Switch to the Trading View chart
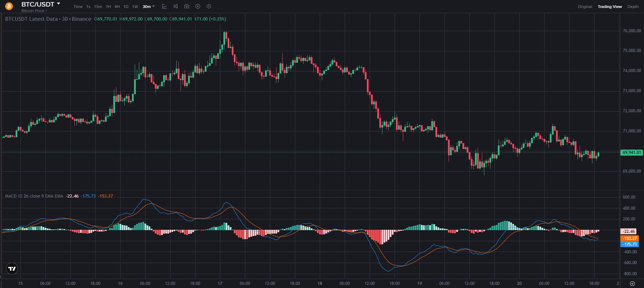 [610, 7]
